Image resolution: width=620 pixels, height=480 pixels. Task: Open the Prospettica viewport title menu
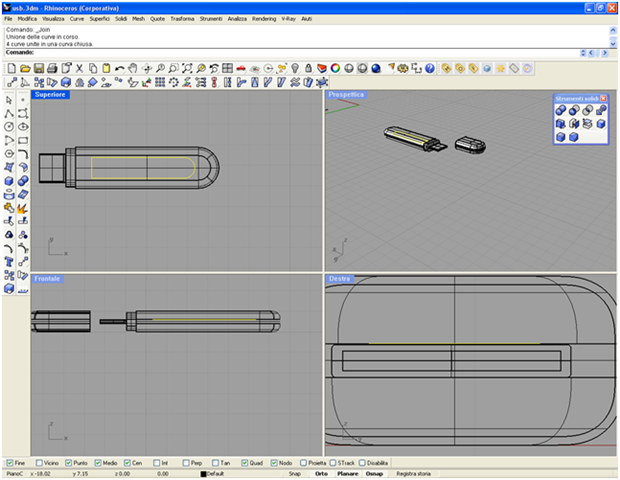[x=346, y=94]
